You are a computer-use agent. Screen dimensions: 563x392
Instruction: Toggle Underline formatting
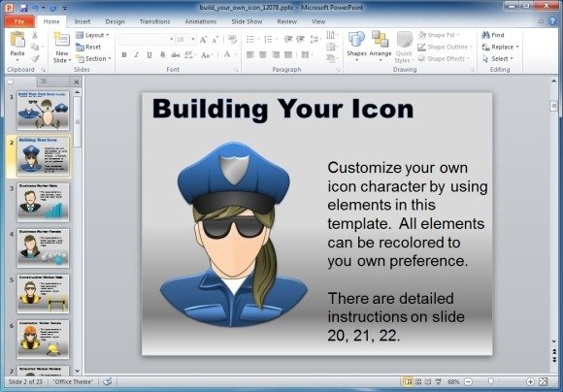click(x=149, y=55)
